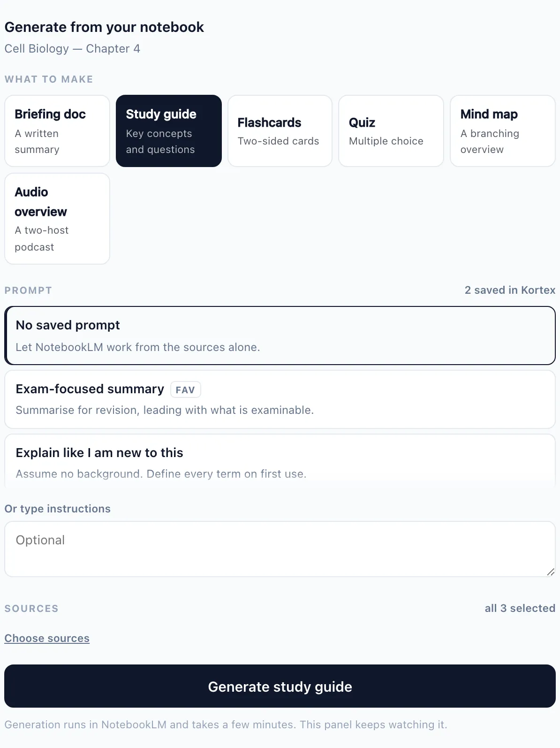Image resolution: width=560 pixels, height=748 pixels.
Task: Click the all 3 selected sources indicator
Action: pyautogui.click(x=520, y=608)
